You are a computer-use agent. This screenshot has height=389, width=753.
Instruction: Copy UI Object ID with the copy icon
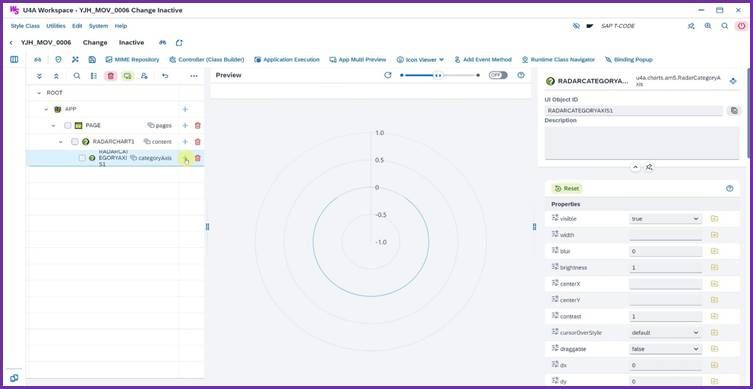(x=734, y=111)
